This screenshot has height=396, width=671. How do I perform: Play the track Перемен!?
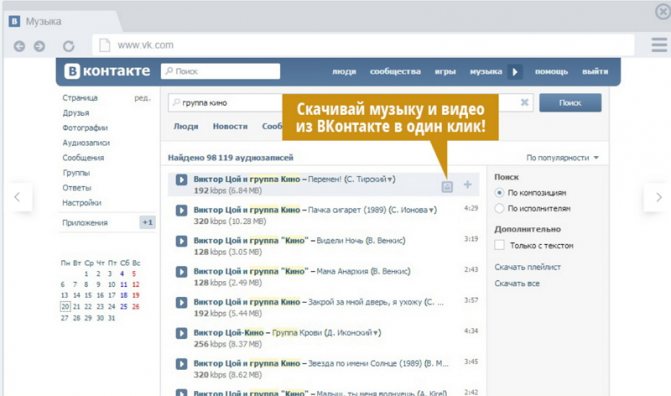pos(181,179)
